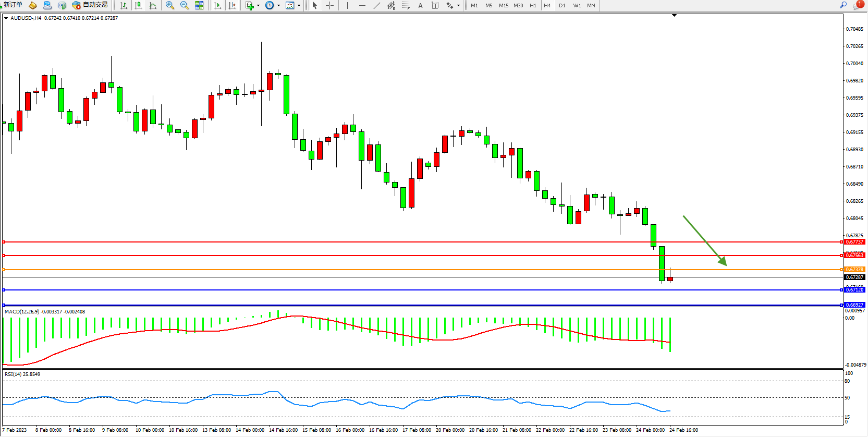Image resolution: width=868 pixels, height=437 pixels.
Task: Click the tile windows icon
Action: pyautogui.click(x=199, y=5)
